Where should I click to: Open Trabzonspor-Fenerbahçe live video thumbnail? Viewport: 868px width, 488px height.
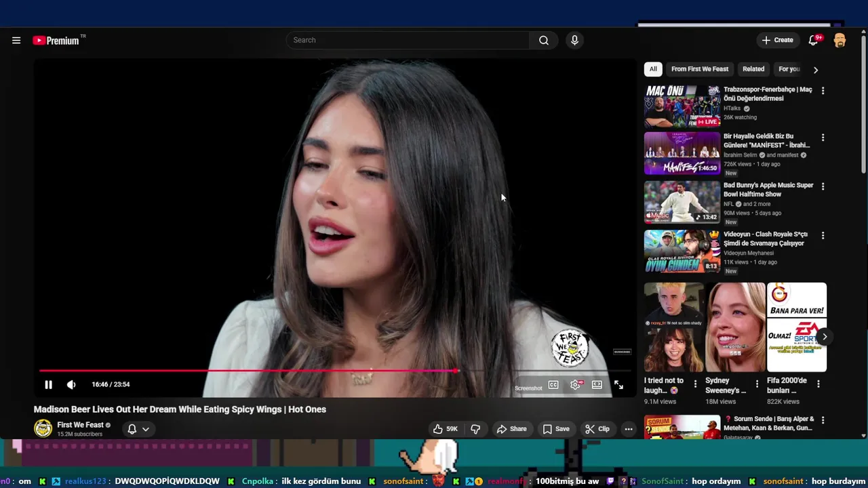pos(682,106)
